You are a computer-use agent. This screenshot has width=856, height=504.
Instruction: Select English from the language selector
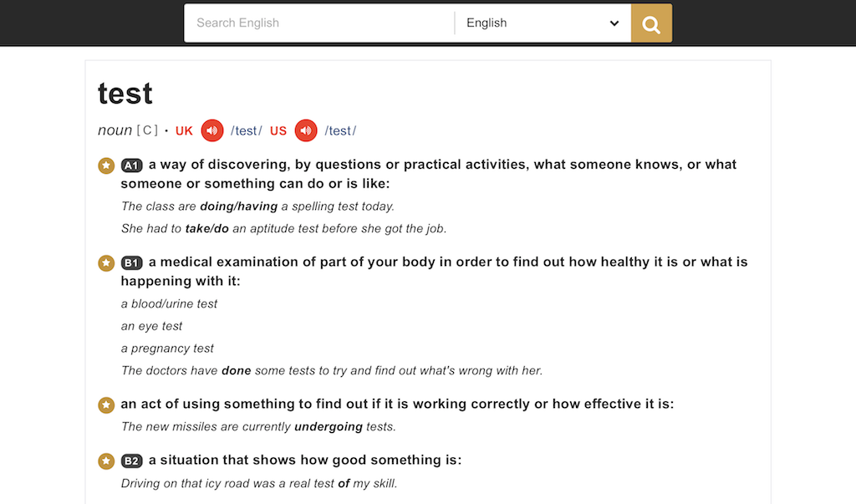[x=487, y=23]
